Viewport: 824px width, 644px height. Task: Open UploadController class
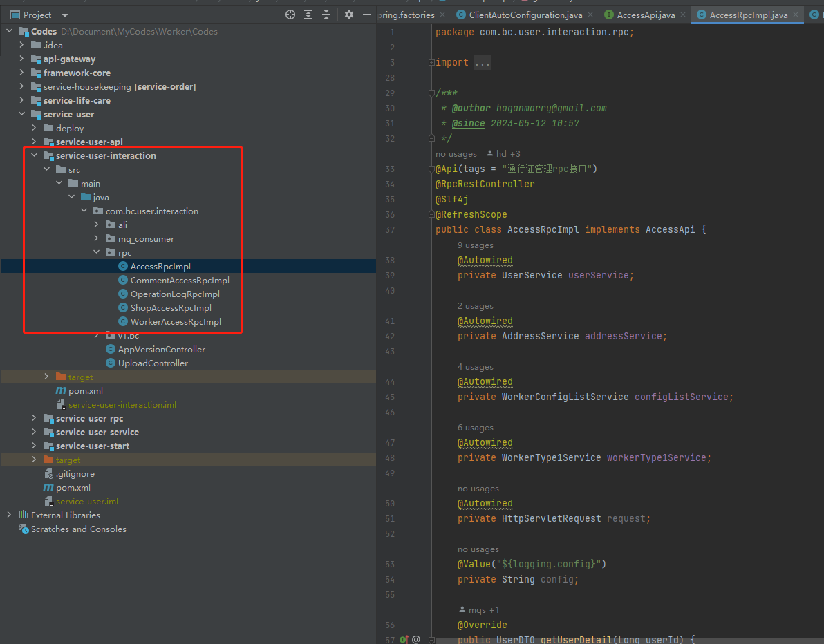pos(153,363)
